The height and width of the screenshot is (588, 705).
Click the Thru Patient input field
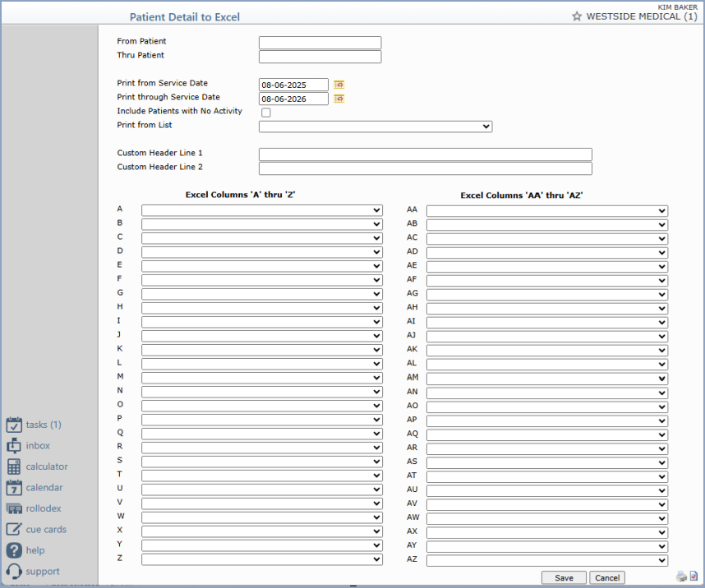click(320, 57)
